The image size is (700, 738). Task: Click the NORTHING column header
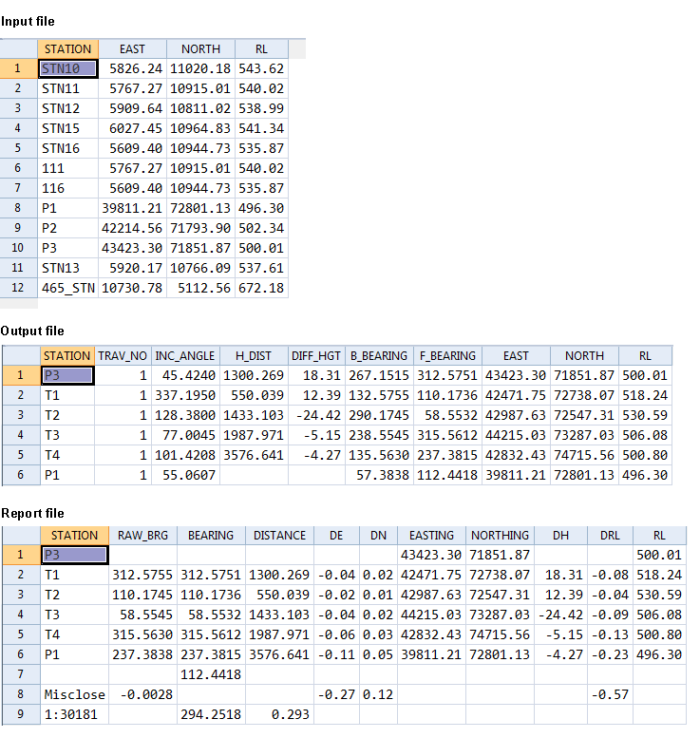tap(500, 536)
